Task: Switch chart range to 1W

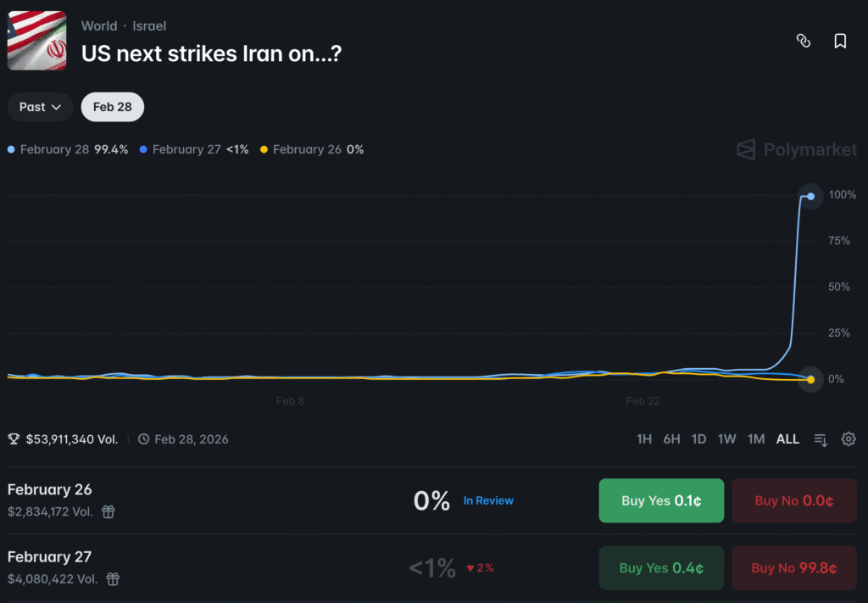Action: click(727, 438)
